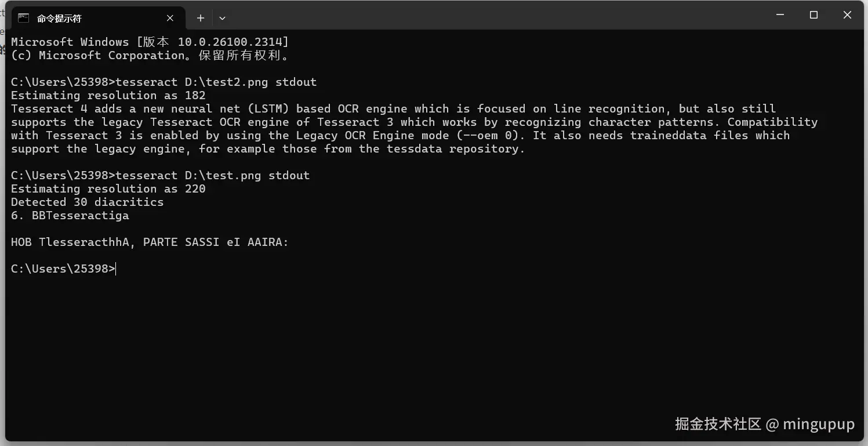Open a new tab with the plus button
The height and width of the screenshot is (446, 868).
(201, 18)
